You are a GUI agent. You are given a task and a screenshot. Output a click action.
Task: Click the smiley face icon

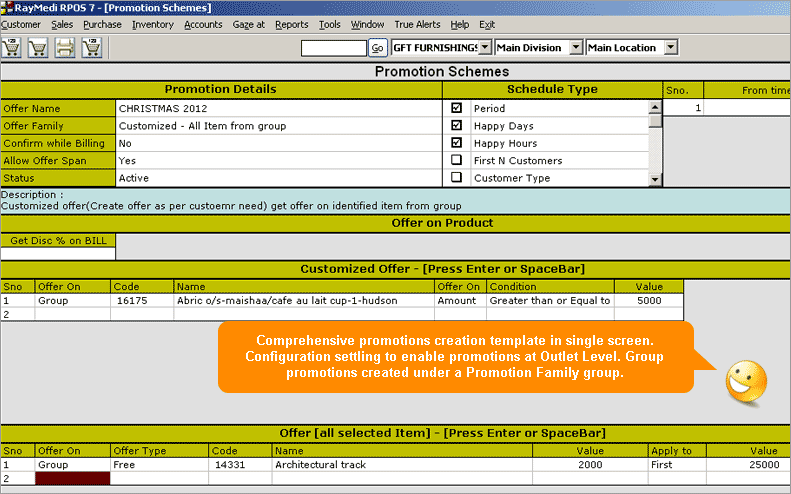(744, 381)
